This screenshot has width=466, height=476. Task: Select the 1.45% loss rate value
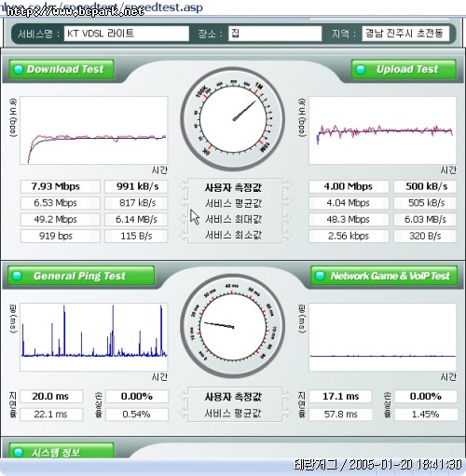[x=426, y=415]
